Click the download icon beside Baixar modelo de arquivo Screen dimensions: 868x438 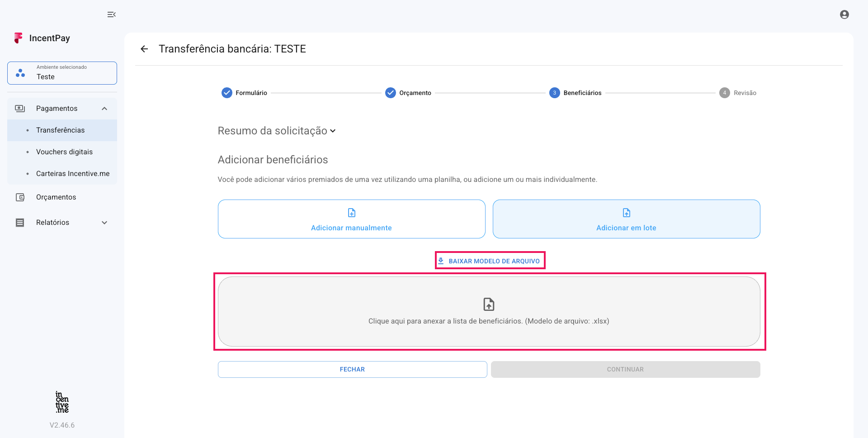click(441, 261)
